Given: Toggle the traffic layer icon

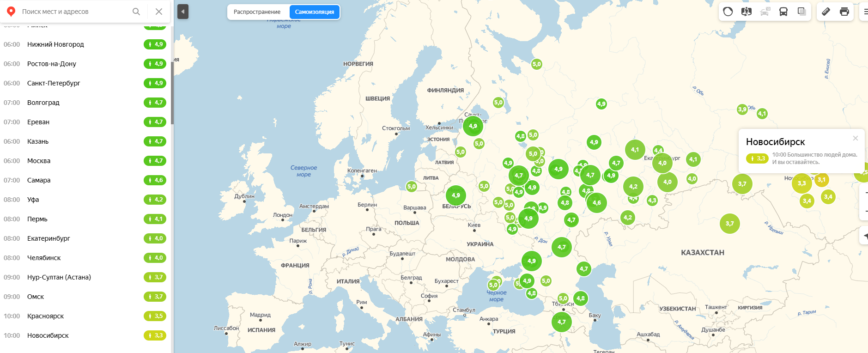Looking at the screenshot, I should 728,12.
